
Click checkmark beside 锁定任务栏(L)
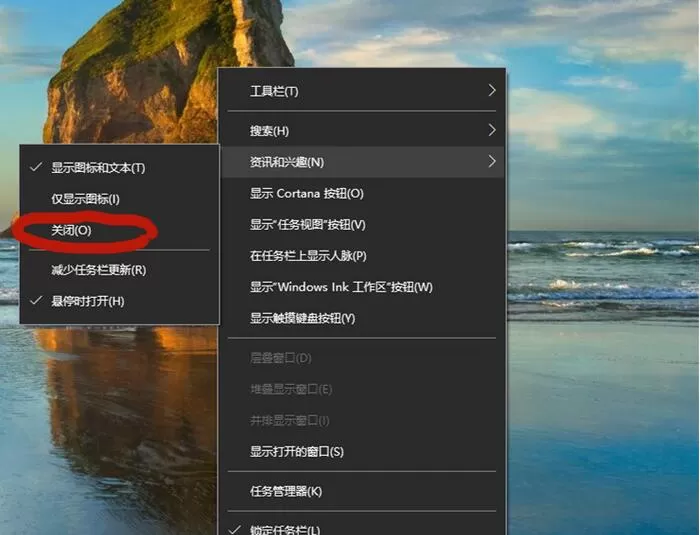click(234, 530)
